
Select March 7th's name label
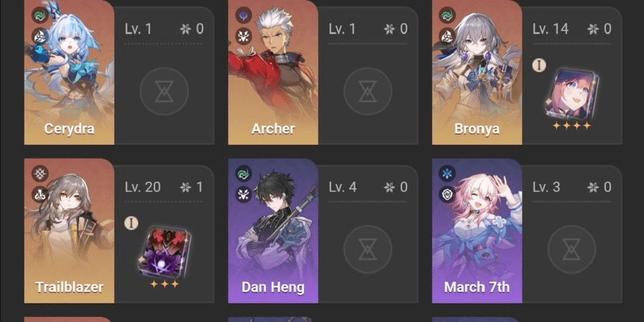tap(477, 287)
